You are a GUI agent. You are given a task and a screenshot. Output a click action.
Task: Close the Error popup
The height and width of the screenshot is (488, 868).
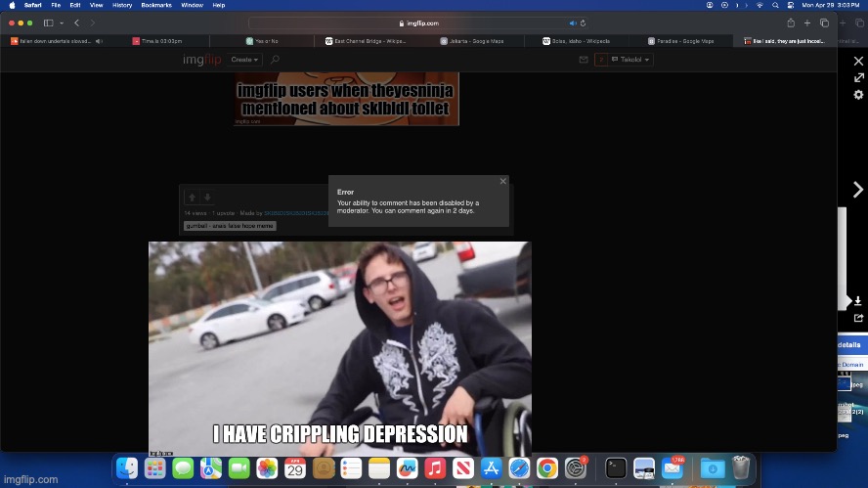(502, 181)
